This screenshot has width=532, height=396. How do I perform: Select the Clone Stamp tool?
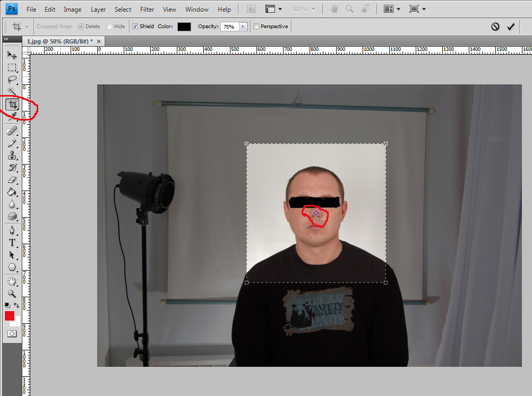coord(12,156)
